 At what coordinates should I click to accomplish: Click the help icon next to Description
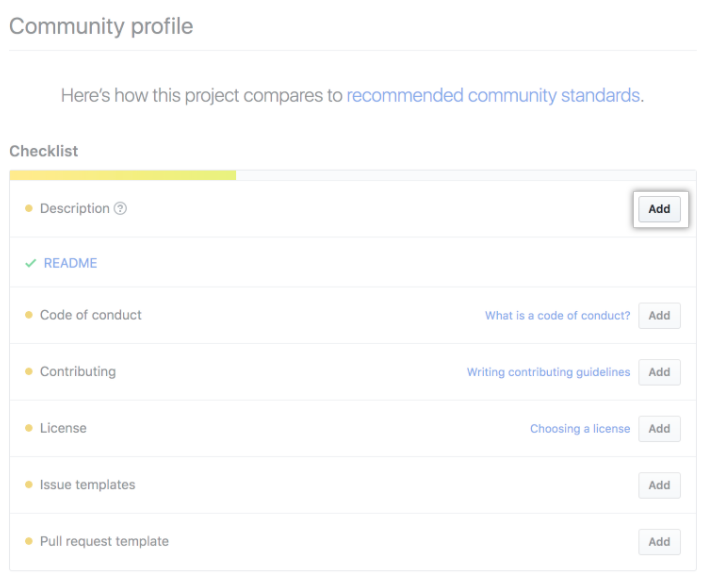click(121, 209)
